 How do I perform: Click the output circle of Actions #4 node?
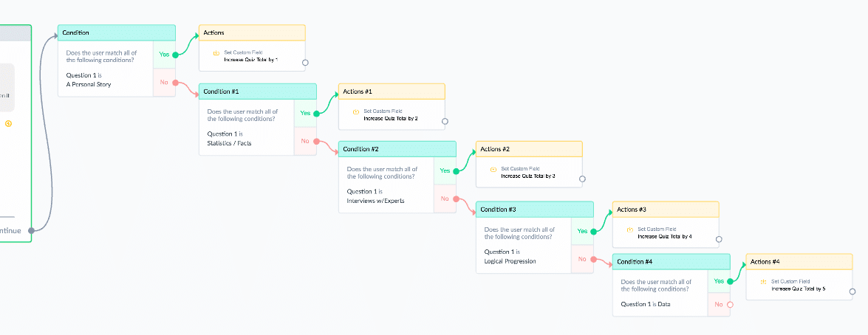(852, 292)
